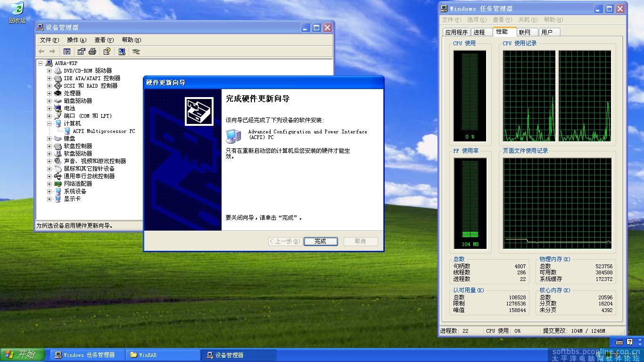This screenshot has width=644, height=362.
Task: Open Properties via the Device Manager toolbar icon
Action: coord(81,51)
